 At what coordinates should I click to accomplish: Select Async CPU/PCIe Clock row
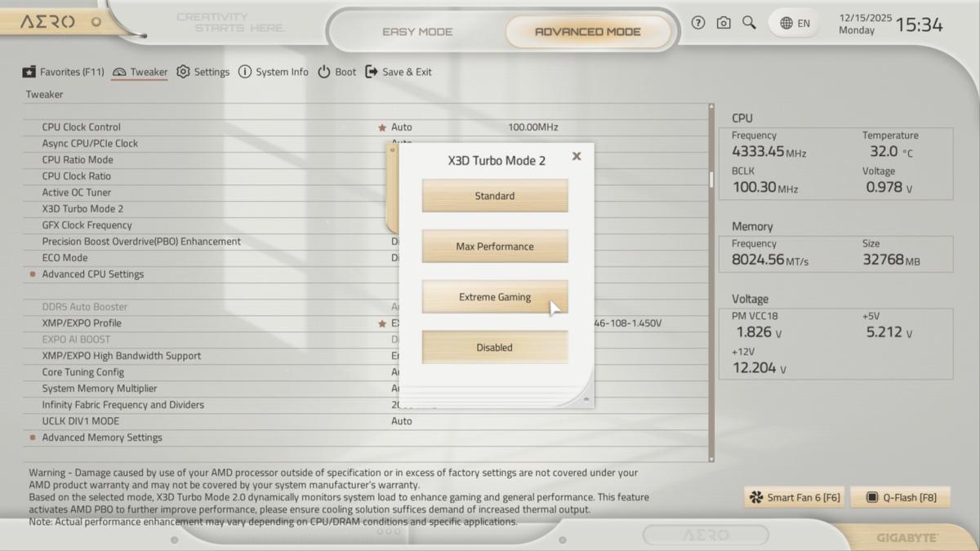(x=366, y=144)
